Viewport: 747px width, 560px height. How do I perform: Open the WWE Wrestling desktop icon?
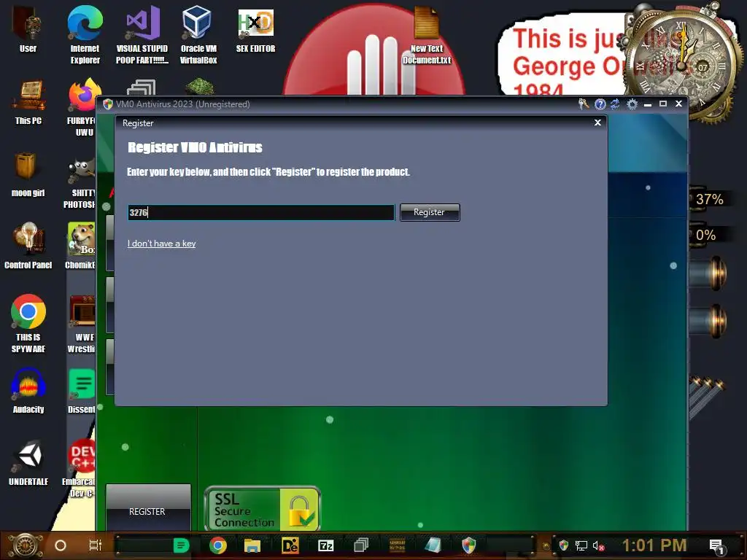pos(82,324)
